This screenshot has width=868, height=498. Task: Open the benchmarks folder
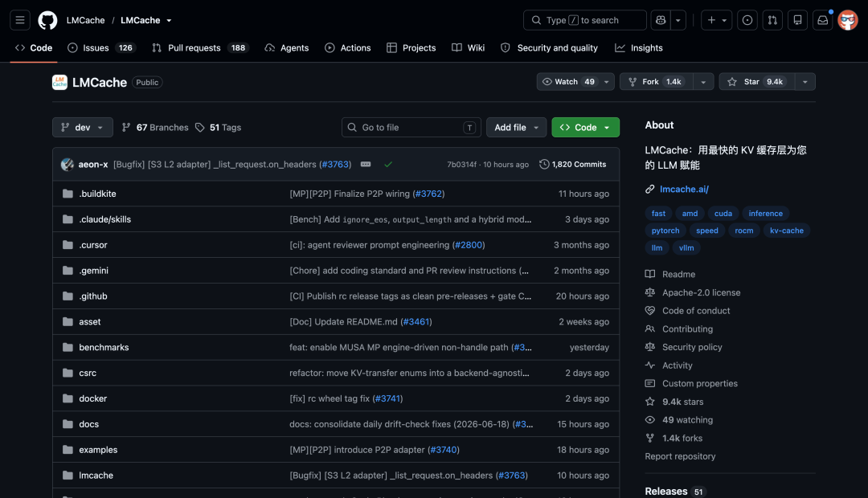pyautogui.click(x=104, y=348)
